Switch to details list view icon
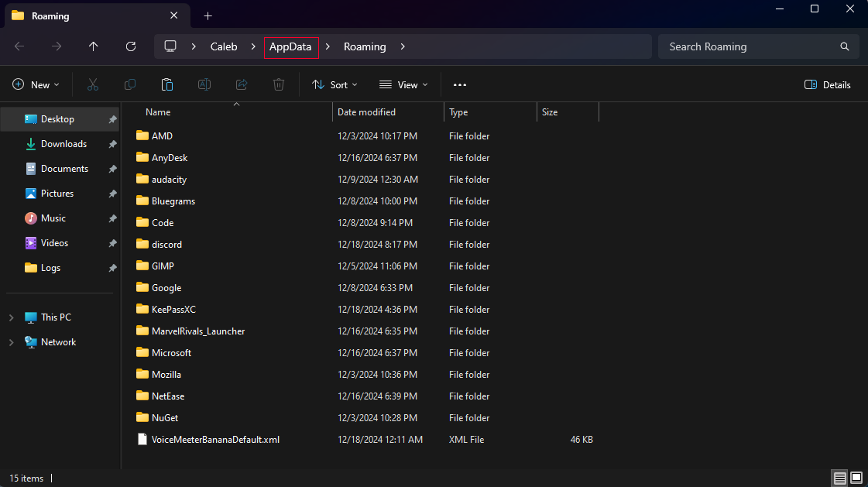868x487 pixels. [840, 478]
